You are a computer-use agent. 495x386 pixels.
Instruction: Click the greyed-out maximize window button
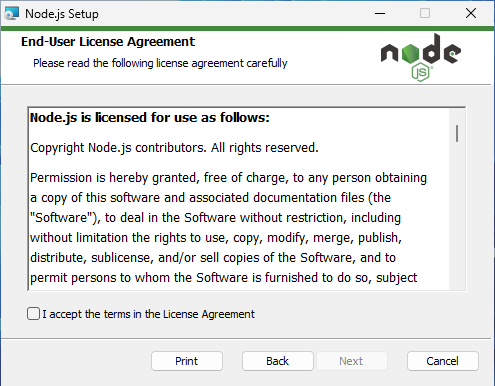click(425, 14)
